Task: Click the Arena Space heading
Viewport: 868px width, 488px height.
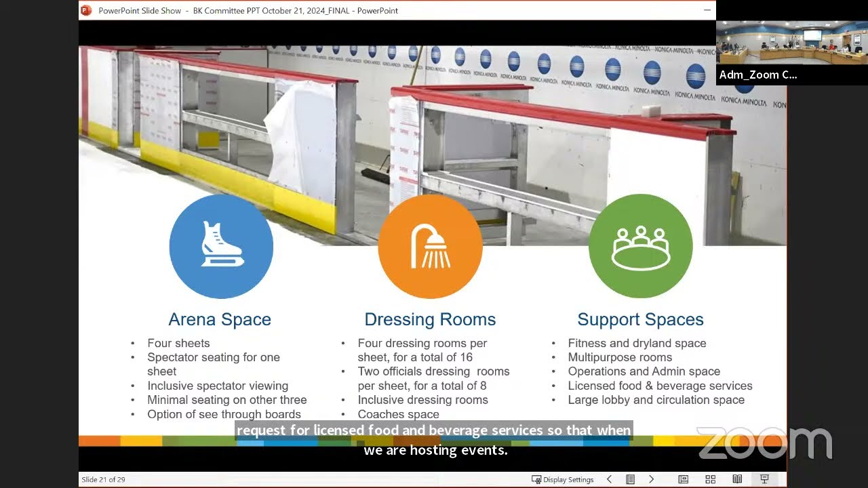Action: tap(220, 319)
